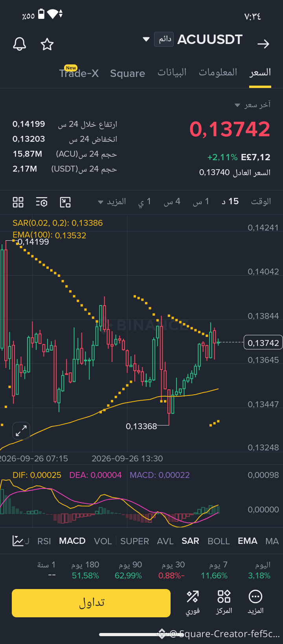
Task: Toggle the SAR indicator
Action: (x=190, y=541)
